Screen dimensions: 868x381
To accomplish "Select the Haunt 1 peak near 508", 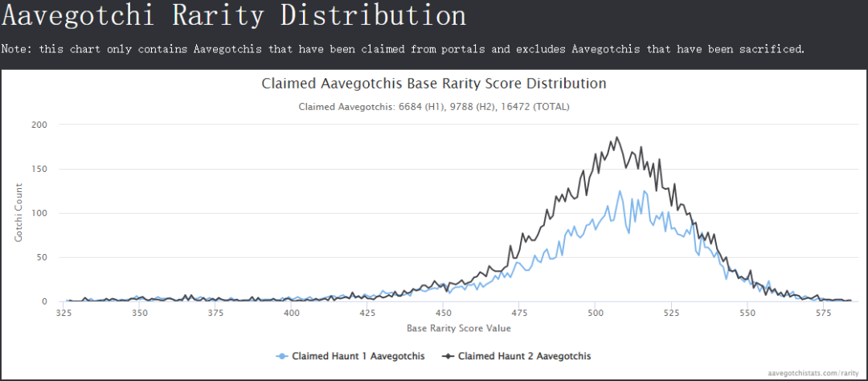I will click(x=620, y=191).
